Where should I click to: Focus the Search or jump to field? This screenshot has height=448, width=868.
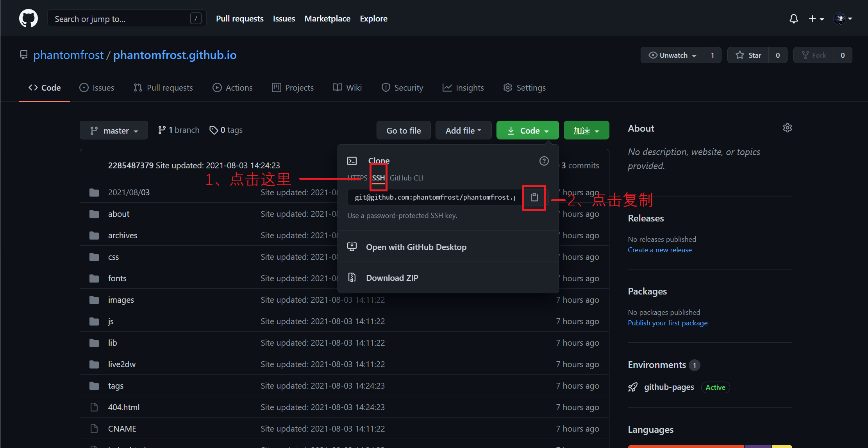click(x=127, y=18)
